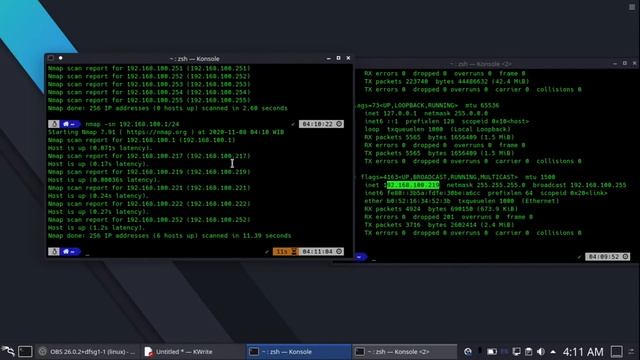Click the 04:11:04 timestamp in bottom prompt
Viewport: 640px width, 360px height.
click(318, 252)
